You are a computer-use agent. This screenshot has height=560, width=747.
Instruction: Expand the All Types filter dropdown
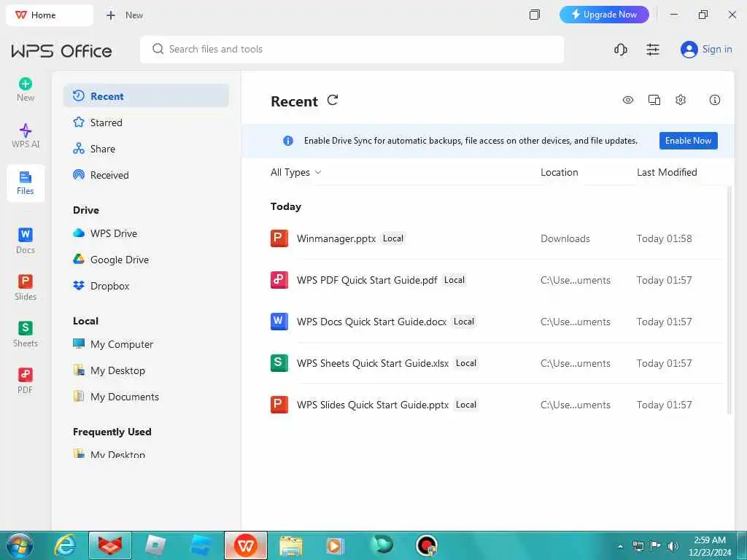(x=295, y=172)
